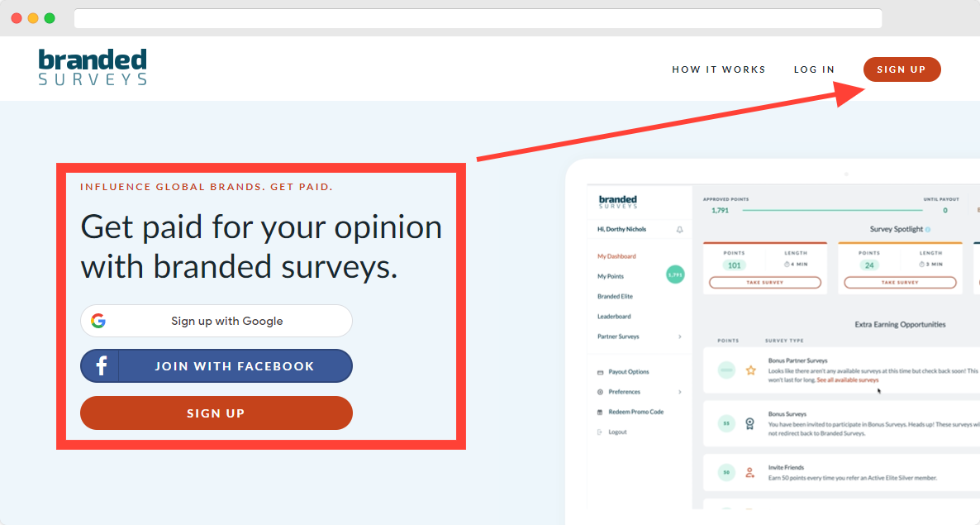Screen dimensions: 980x525
Task: Click the Survey Spotlight info icon
Action: (928, 230)
